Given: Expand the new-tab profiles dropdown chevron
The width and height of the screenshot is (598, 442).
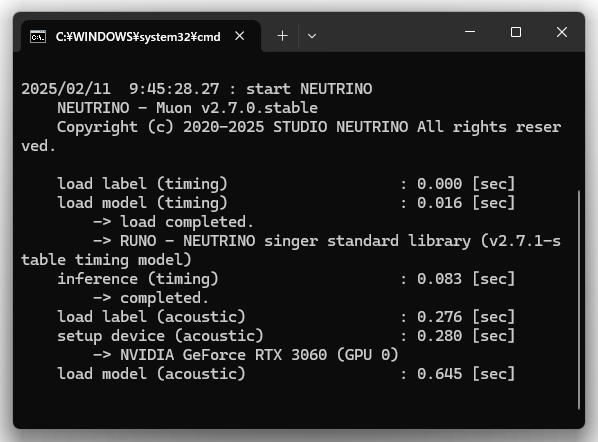Looking at the screenshot, I should (x=312, y=36).
